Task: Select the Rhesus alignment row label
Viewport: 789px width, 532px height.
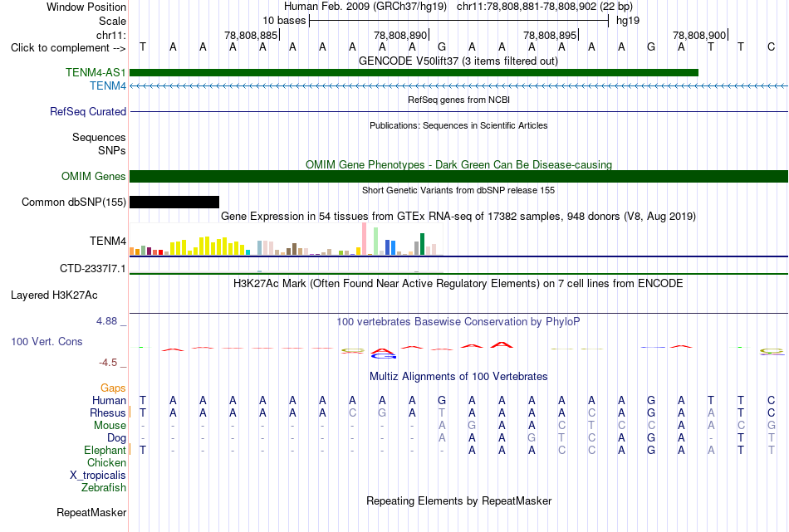Action: (x=108, y=412)
